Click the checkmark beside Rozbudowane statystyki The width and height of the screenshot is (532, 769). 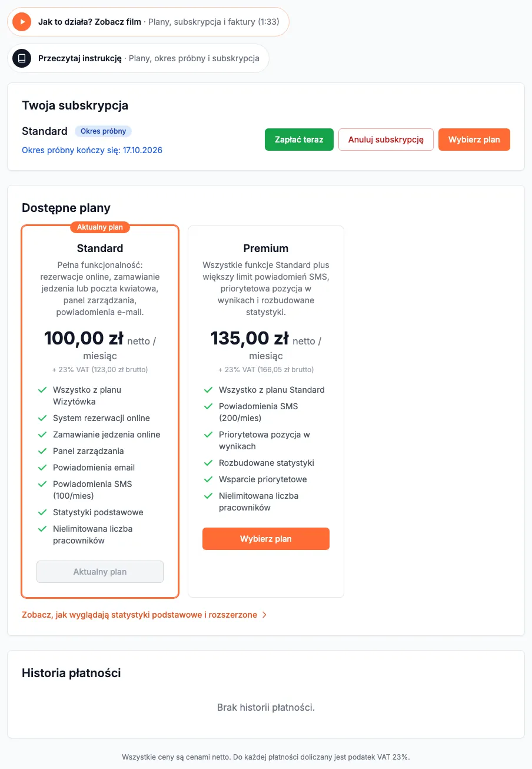pos(208,463)
